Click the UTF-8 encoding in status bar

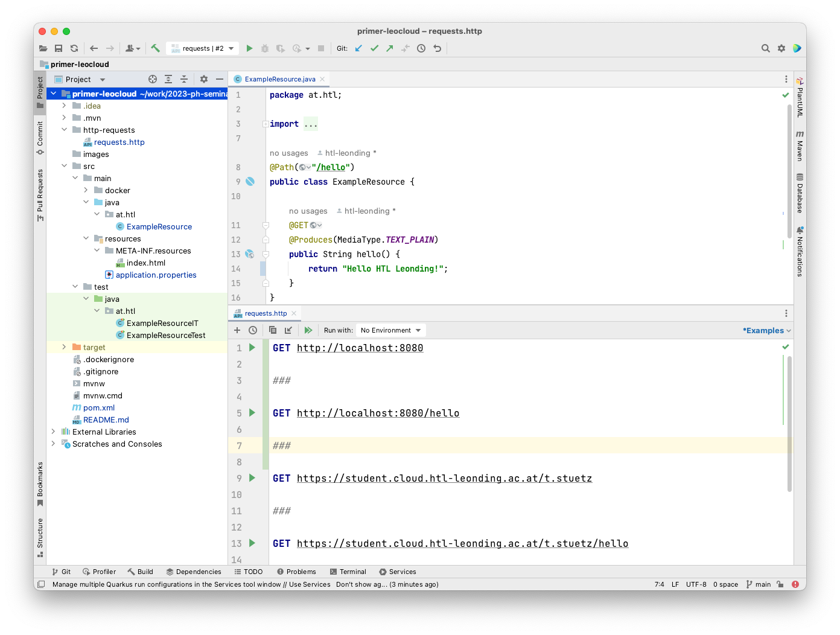[696, 584]
